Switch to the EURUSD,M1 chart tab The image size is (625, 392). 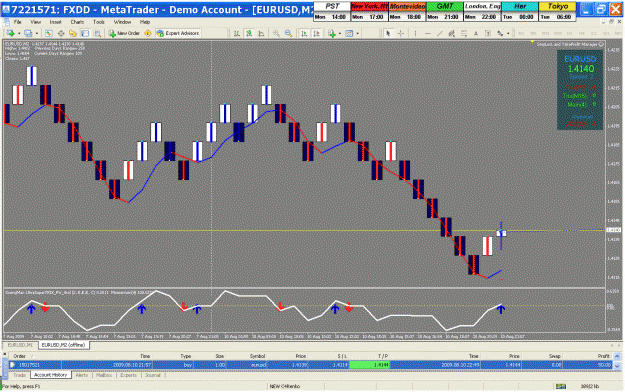[x=20, y=345]
